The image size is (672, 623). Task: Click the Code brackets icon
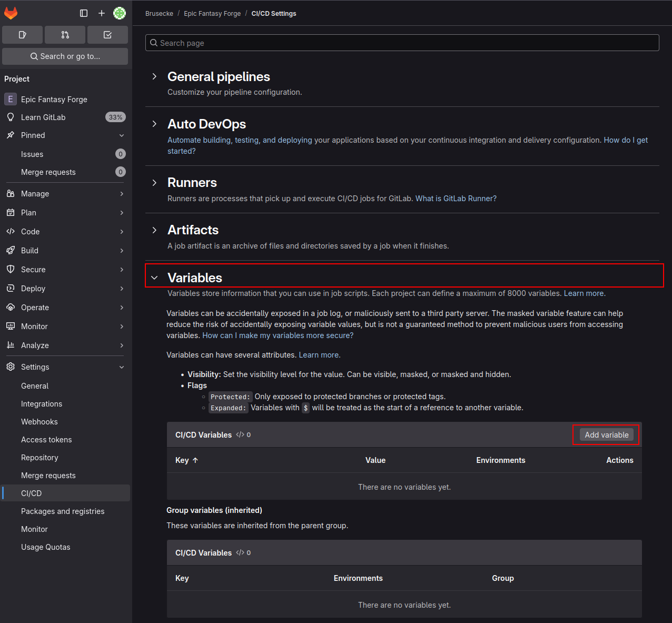(11, 231)
